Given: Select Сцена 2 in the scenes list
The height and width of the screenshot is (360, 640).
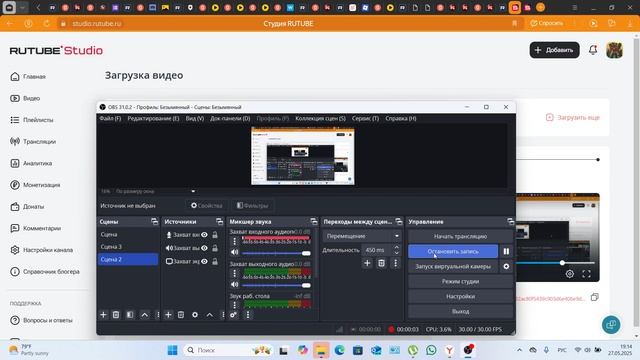Looking at the screenshot, I should (128, 260).
